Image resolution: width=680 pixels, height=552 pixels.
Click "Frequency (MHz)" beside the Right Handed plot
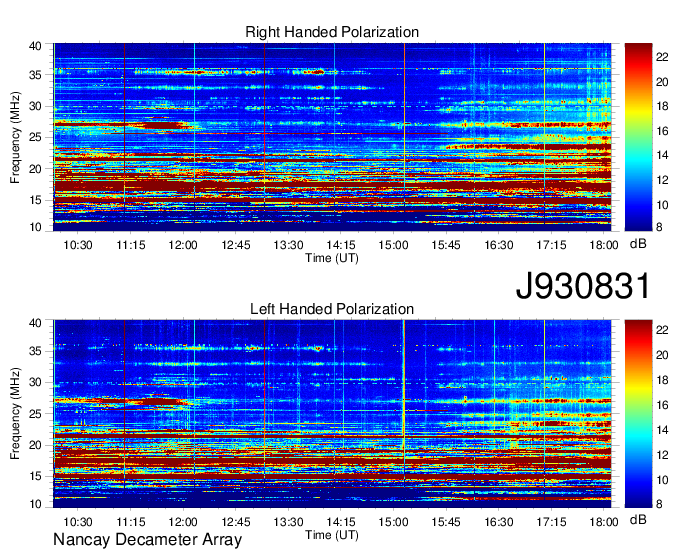[15, 137]
